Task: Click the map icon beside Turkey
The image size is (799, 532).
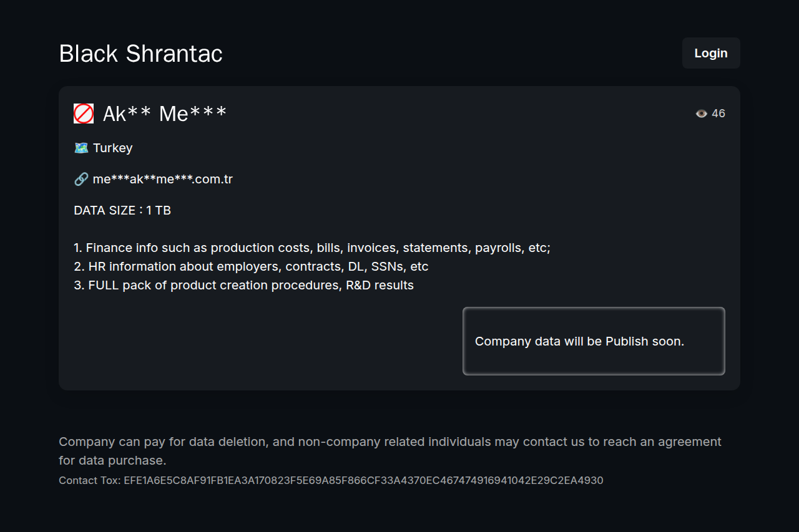Action: coord(81,148)
